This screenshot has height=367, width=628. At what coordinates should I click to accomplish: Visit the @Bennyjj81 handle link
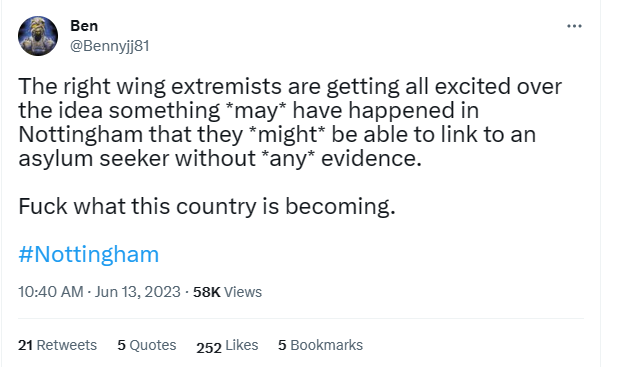(109, 46)
